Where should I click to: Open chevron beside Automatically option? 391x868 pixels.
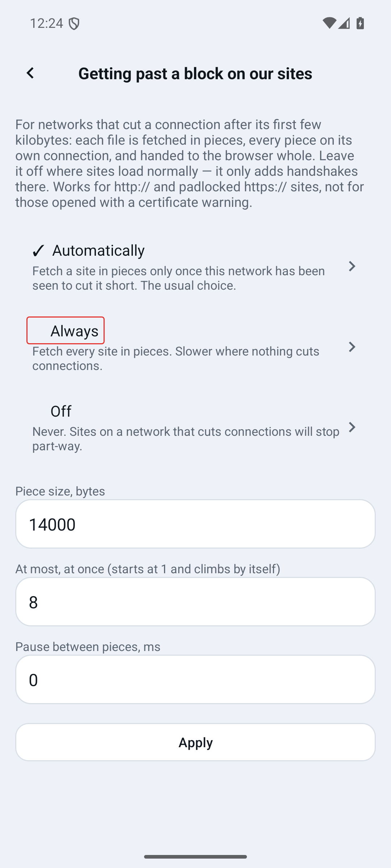click(352, 267)
